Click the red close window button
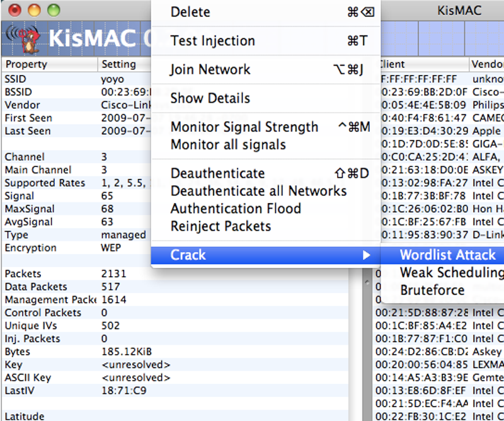The width and height of the screenshot is (504, 421). pyautogui.click(x=14, y=10)
